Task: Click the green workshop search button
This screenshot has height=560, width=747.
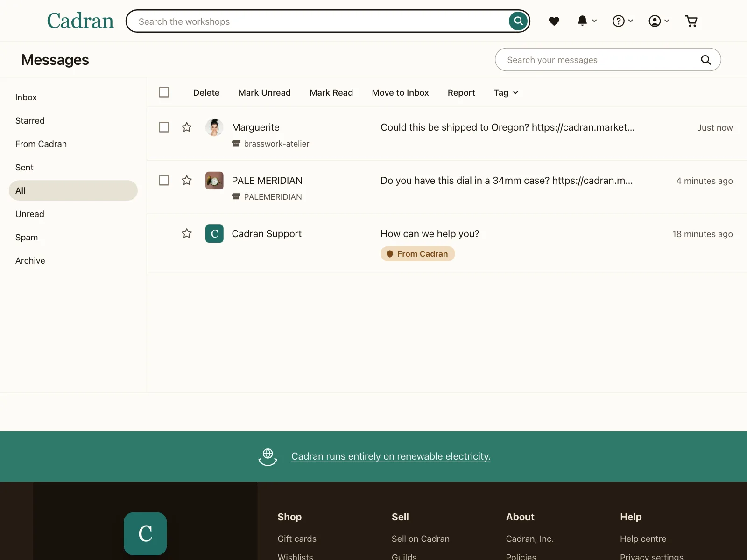Action: 518,21
